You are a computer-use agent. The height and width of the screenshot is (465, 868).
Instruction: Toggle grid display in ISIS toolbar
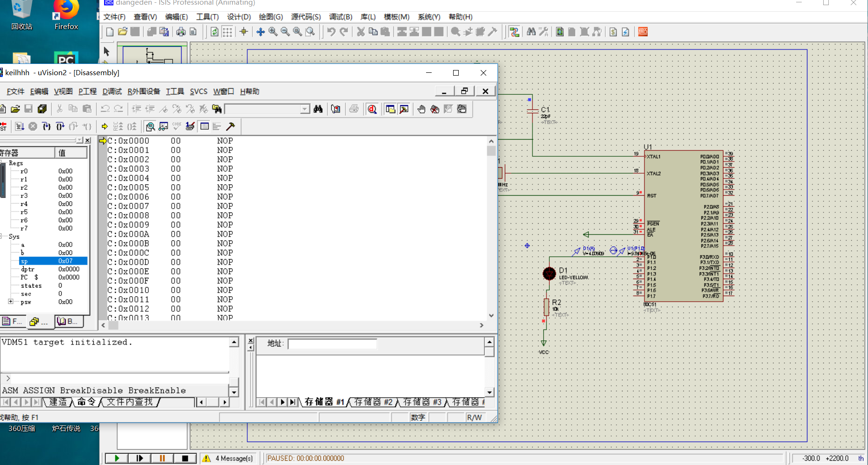tap(227, 32)
